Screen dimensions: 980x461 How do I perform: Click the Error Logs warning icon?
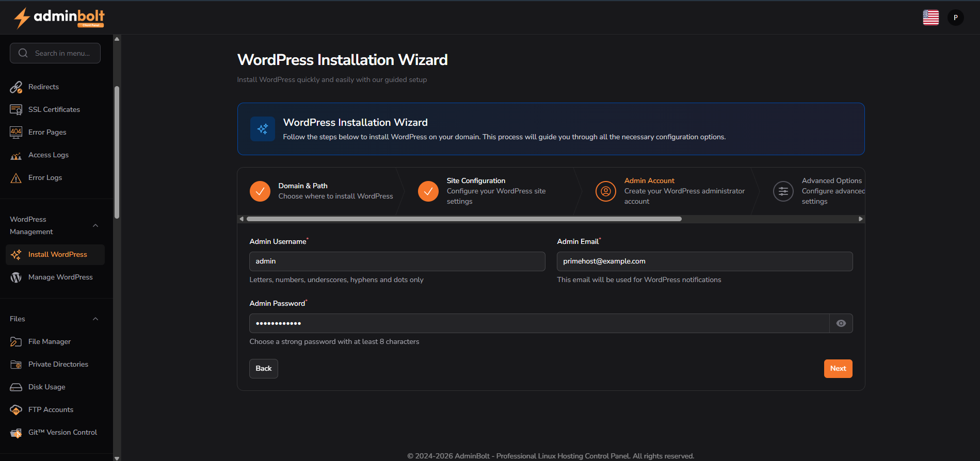pos(16,178)
